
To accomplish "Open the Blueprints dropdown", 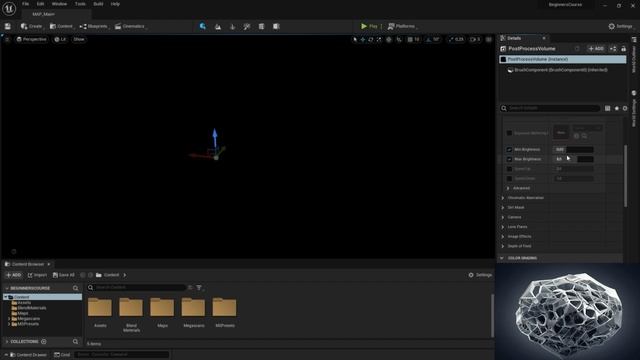I will pyautogui.click(x=94, y=26).
